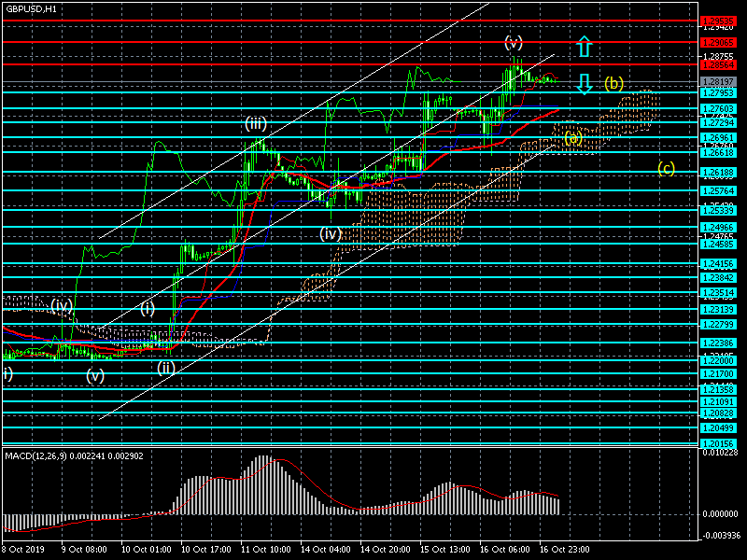The width and height of the screenshot is (747, 560).
Task: Click the 1.23514 price level tag
Action: point(718,293)
